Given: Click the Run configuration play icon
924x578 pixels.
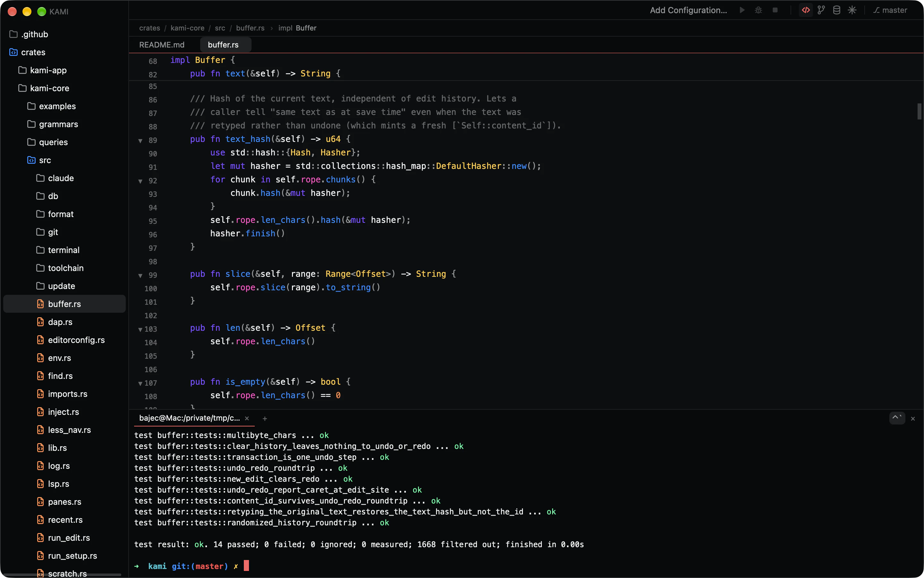Looking at the screenshot, I should pyautogui.click(x=742, y=10).
